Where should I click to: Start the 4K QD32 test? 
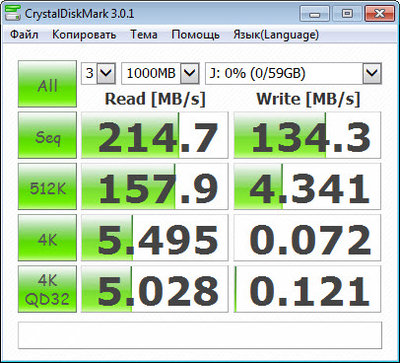[47, 289]
